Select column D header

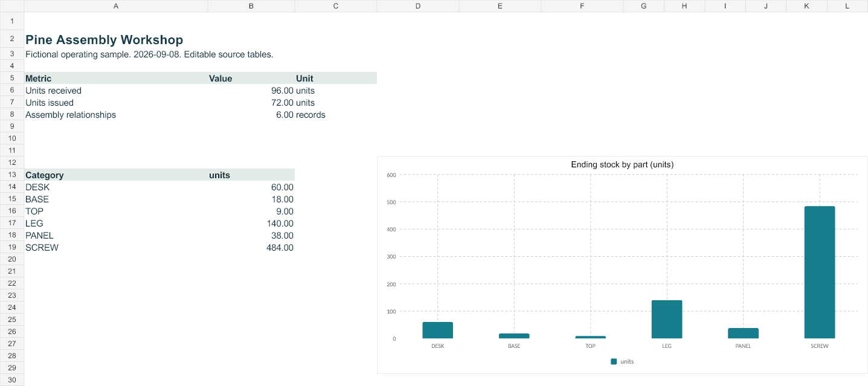click(418, 6)
